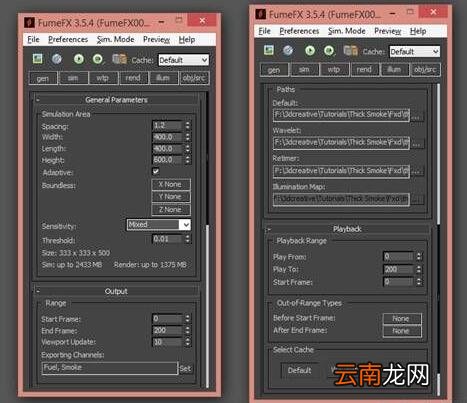Click the Y None boundless button
The height and width of the screenshot is (403, 467).
[171, 197]
